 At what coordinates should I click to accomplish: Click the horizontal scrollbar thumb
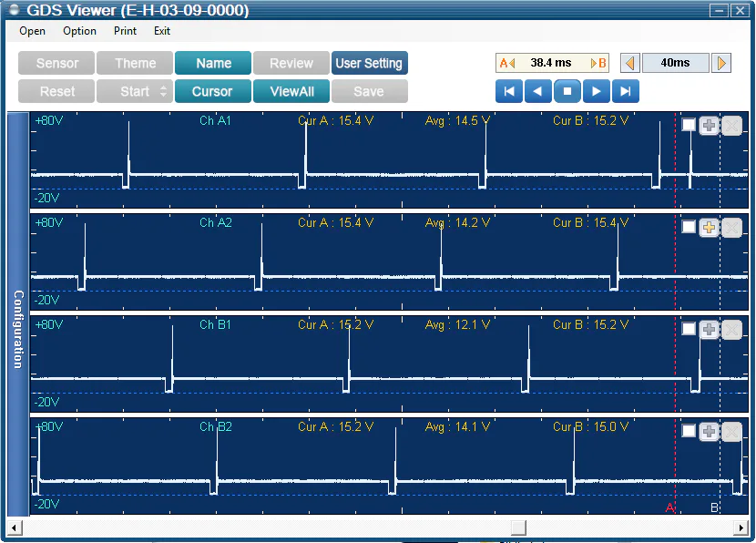pyautogui.click(x=518, y=528)
